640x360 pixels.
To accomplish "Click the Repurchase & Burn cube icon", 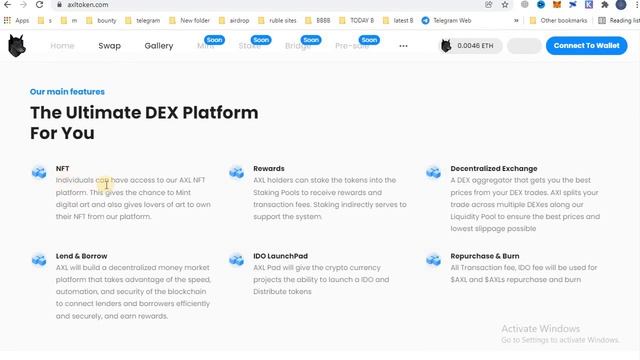I will point(433,260).
